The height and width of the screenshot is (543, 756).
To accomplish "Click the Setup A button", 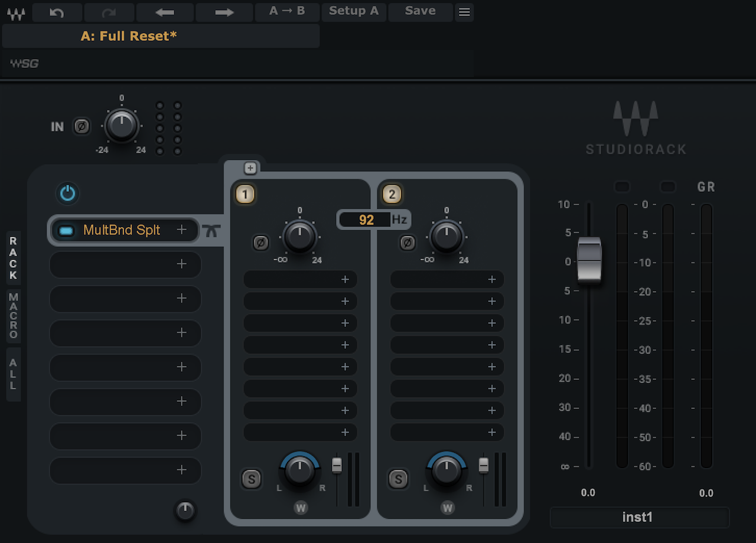I will point(354,12).
